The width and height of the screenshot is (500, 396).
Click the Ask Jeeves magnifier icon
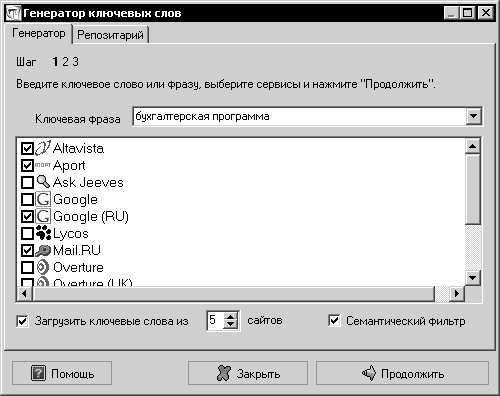click(43, 182)
